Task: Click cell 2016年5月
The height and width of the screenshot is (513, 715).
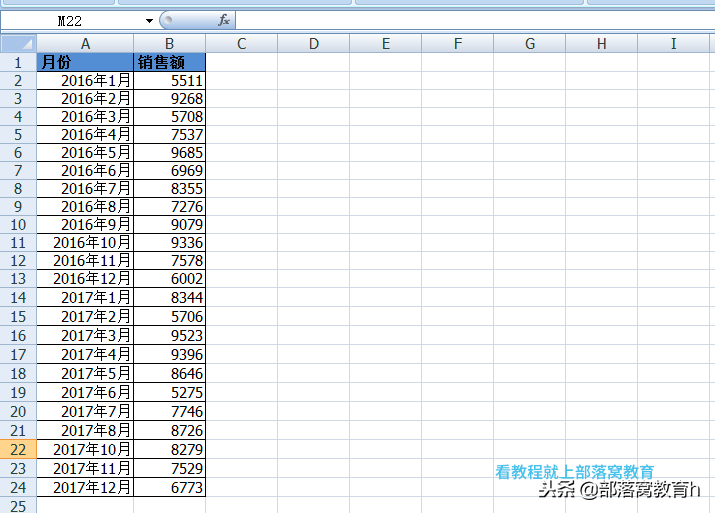Action: pos(85,152)
